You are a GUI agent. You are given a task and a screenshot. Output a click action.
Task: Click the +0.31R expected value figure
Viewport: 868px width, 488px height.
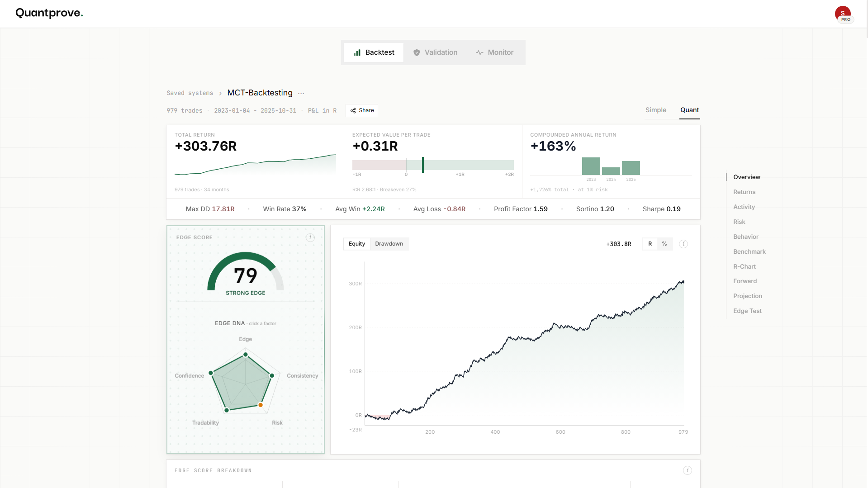pos(375,146)
